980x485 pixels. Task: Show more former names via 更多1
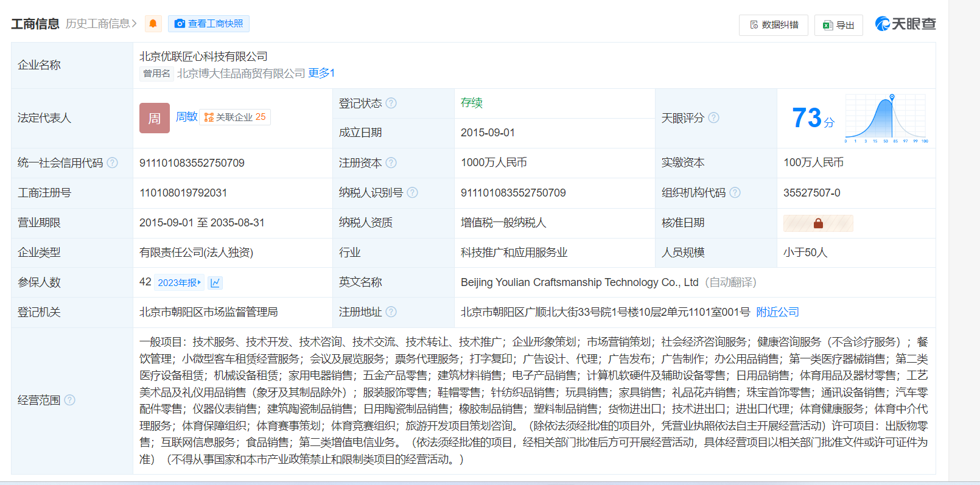(x=321, y=73)
